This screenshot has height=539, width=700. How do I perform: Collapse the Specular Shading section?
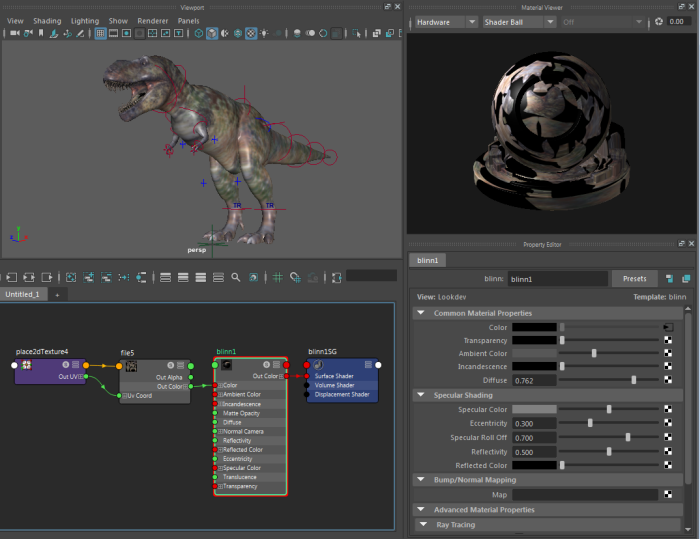pyautogui.click(x=420, y=395)
